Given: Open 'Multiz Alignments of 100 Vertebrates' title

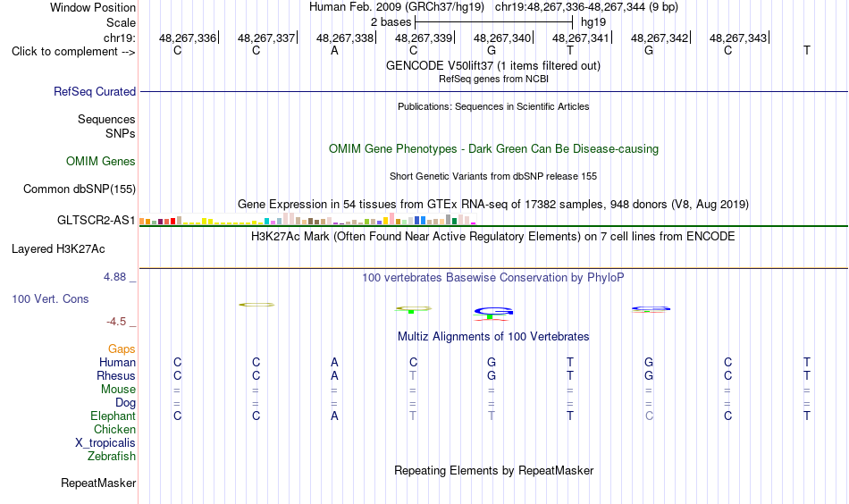Looking at the screenshot, I should (x=493, y=337).
